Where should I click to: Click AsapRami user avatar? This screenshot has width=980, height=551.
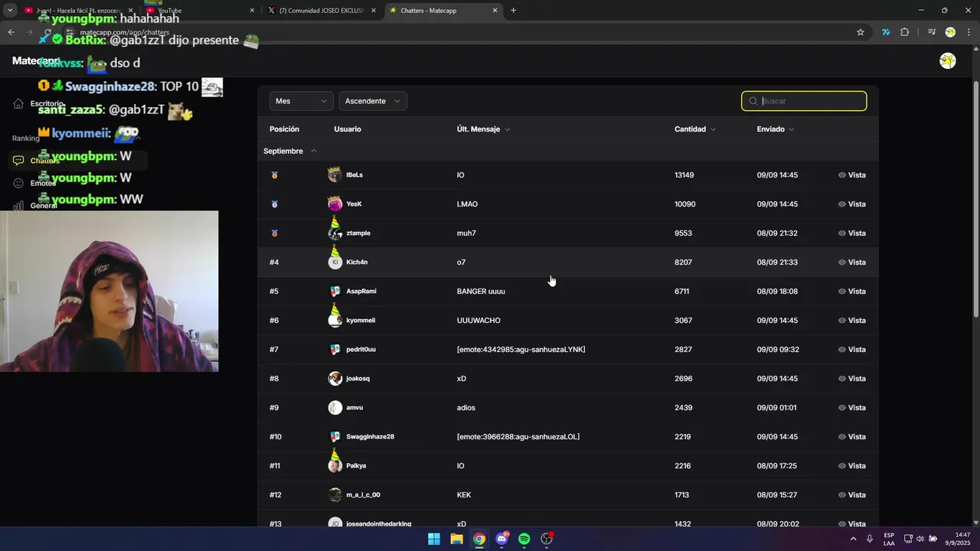(x=335, y=292)
